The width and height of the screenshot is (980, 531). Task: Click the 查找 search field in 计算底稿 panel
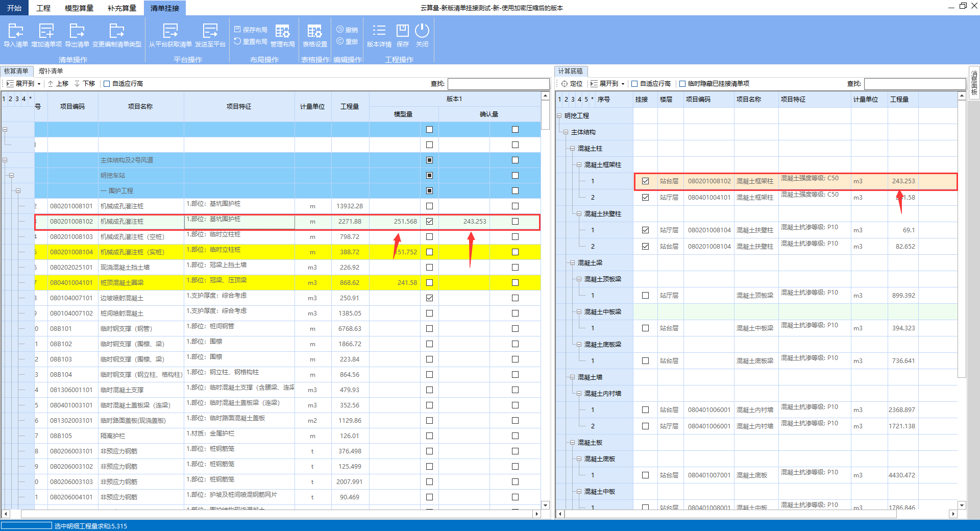click(915, 83)
